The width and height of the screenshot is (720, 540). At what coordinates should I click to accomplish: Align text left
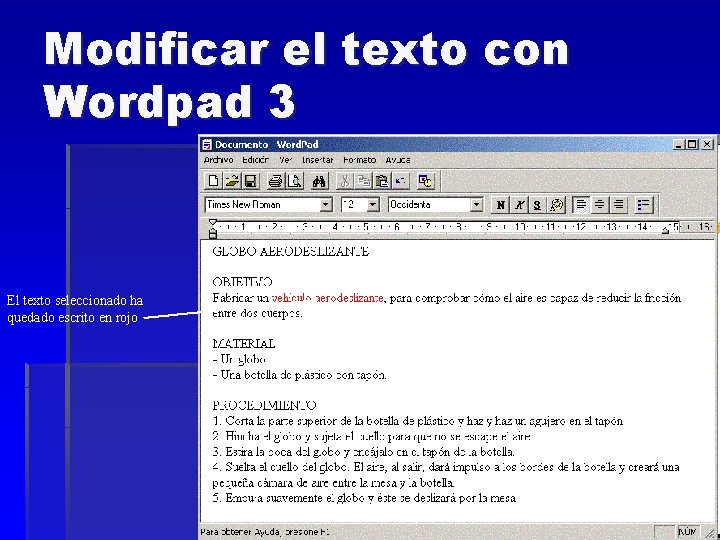click(581, 205)
